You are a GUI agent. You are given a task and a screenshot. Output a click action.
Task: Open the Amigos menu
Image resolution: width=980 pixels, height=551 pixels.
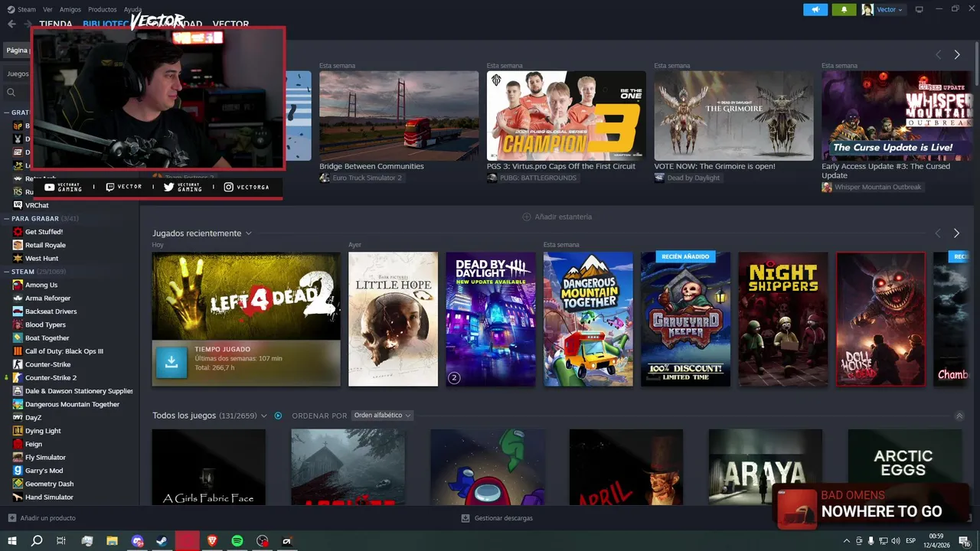tap(70, 9)
